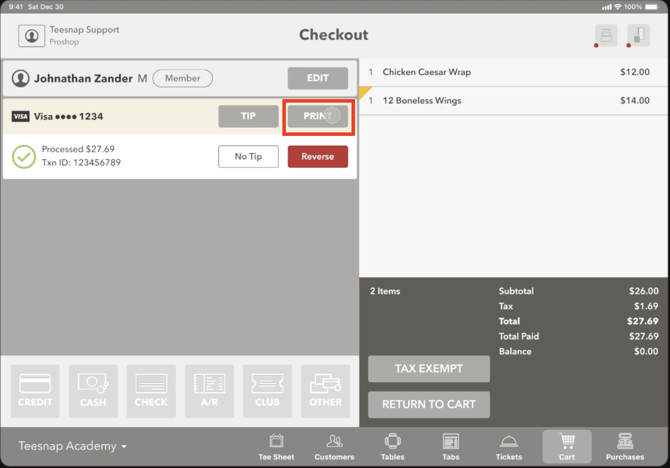Click the green processed checkmark icon
Viewport: 670px width, 468px height.
tap(24, 156)
